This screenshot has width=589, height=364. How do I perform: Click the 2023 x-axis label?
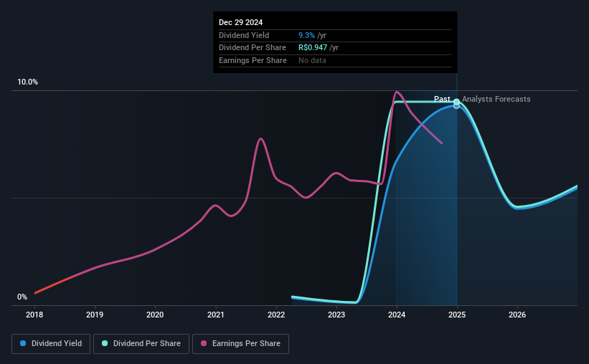(336, 315)
